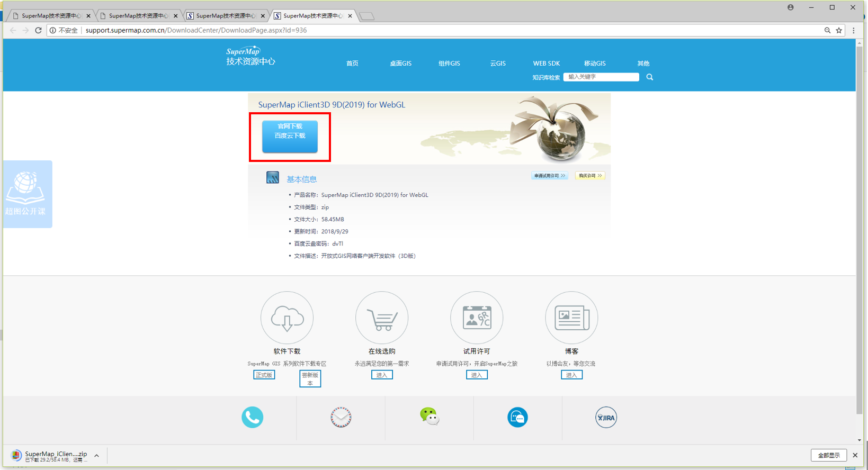
Task: Expand the download item options arrow
Action: [97, 456]
